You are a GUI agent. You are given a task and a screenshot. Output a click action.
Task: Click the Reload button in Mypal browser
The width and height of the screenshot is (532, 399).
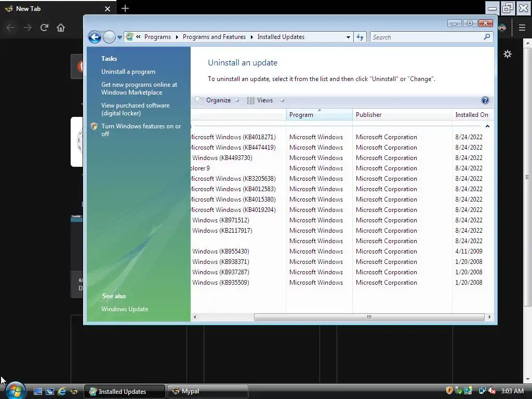point(44,28)
